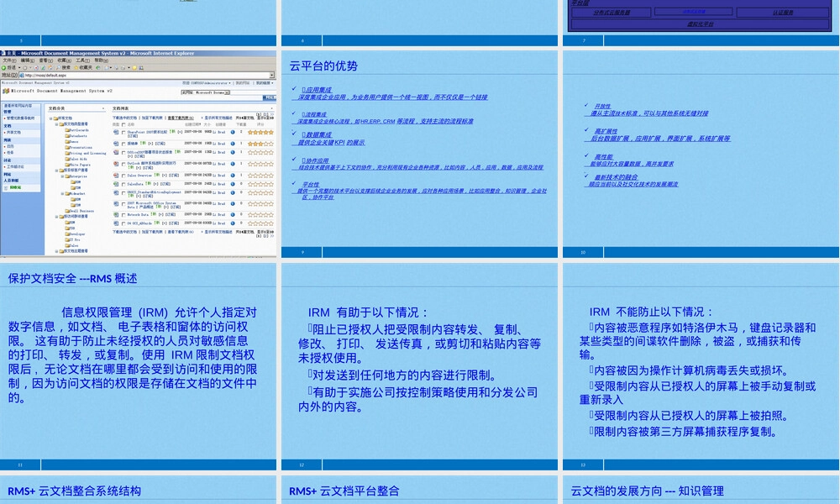Click the Word icon of SharePoint 2007 row
The image size is (840, 504).
click(x=116, y=132)
